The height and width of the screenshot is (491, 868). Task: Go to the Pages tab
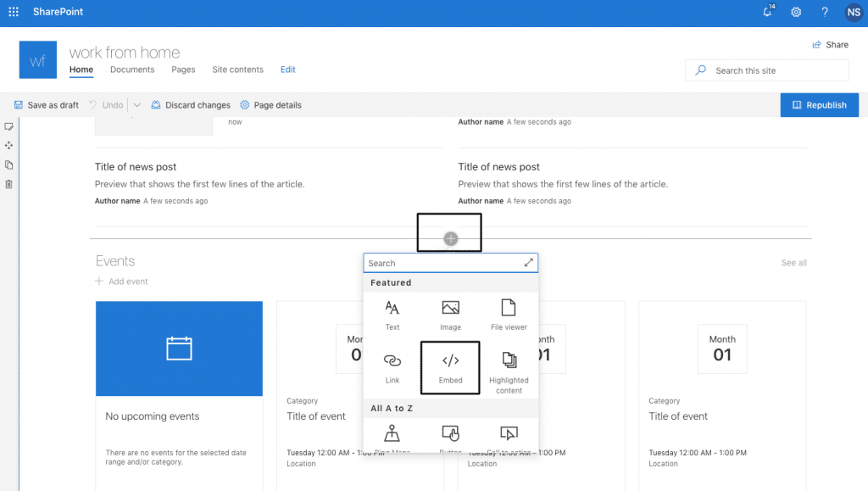pos(183,70)
